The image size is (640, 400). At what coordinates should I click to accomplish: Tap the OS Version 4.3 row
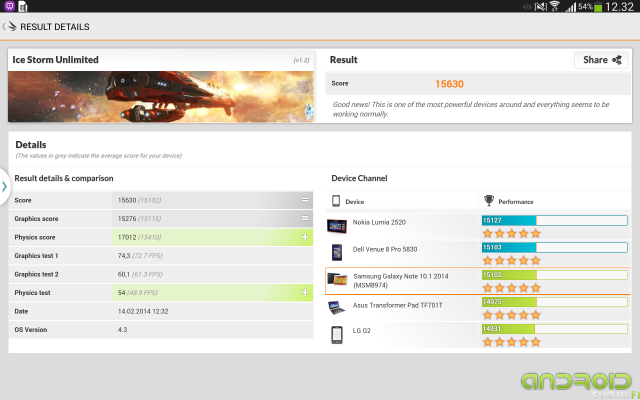[161, 329]
